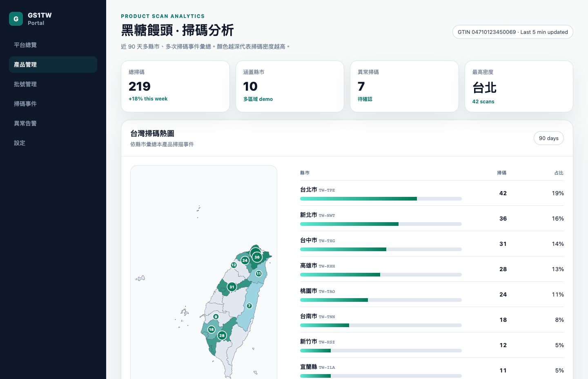Click the 42 scans label
The width and height of the screenshot is (588, 379).
[x=483, y=102]
